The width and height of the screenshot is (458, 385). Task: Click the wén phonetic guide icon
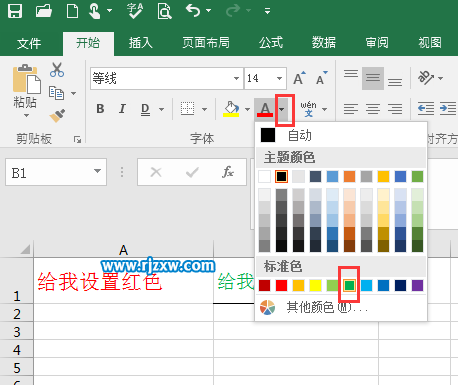tap(308, 109)
